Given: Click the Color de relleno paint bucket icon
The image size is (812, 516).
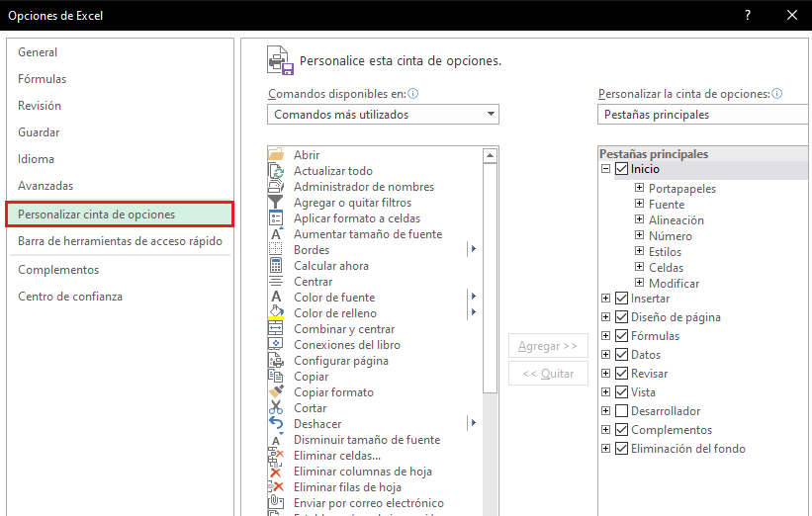Looking at the screenshot, I should point(276,312).
